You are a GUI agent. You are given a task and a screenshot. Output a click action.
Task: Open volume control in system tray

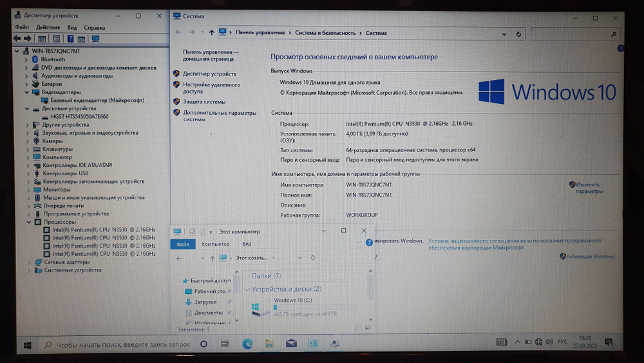point(549,342)
